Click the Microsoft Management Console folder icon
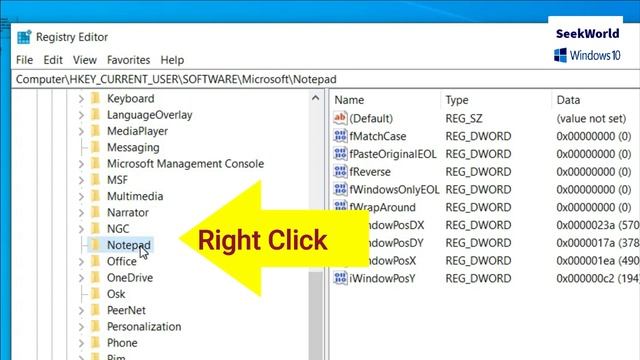Screen dimensions: 640x360 (x=96, y=164)
